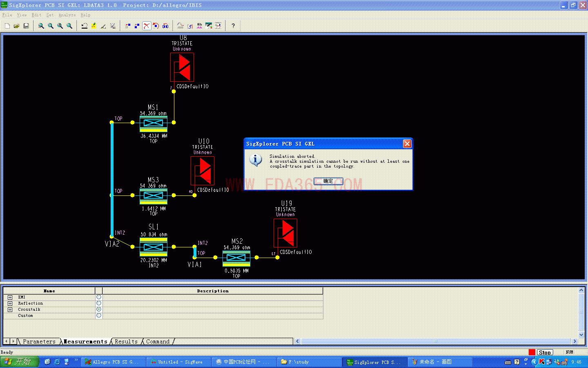Toggle the Crosstalk measurement radio button

pyautogui.click(x=99, y=310)
